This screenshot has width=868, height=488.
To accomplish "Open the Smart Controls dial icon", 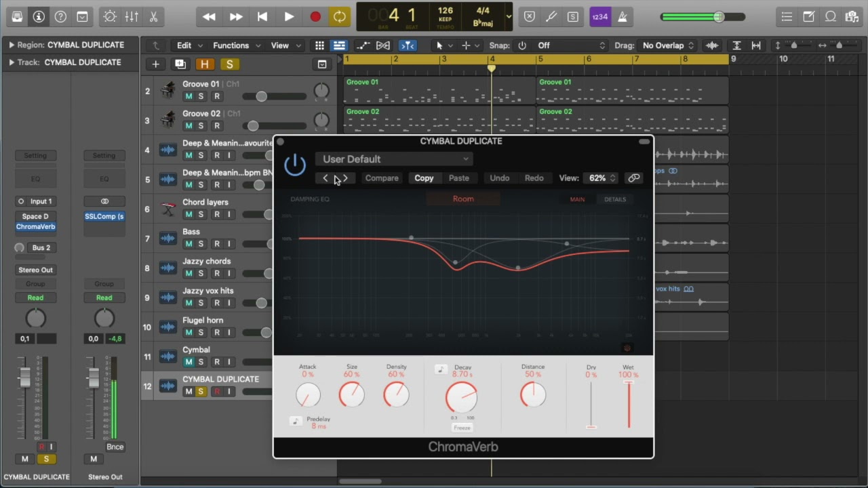I will pyautogui.click(x=110, y=17).
